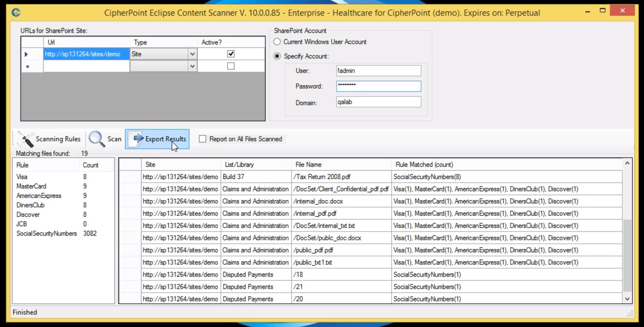Image resolution: width=644 pixels, height=327 pixels.
Task: Select the Discover rule row
Action: (63, 215)
